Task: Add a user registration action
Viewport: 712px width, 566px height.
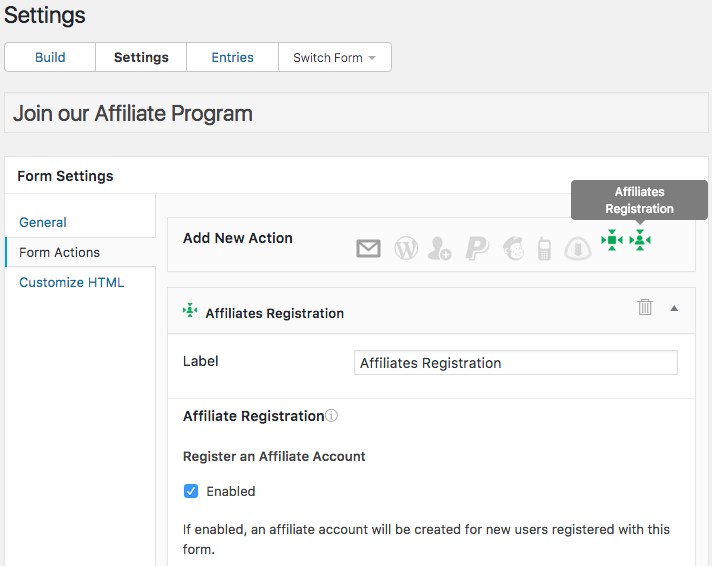Action: (x=440, y=248)
